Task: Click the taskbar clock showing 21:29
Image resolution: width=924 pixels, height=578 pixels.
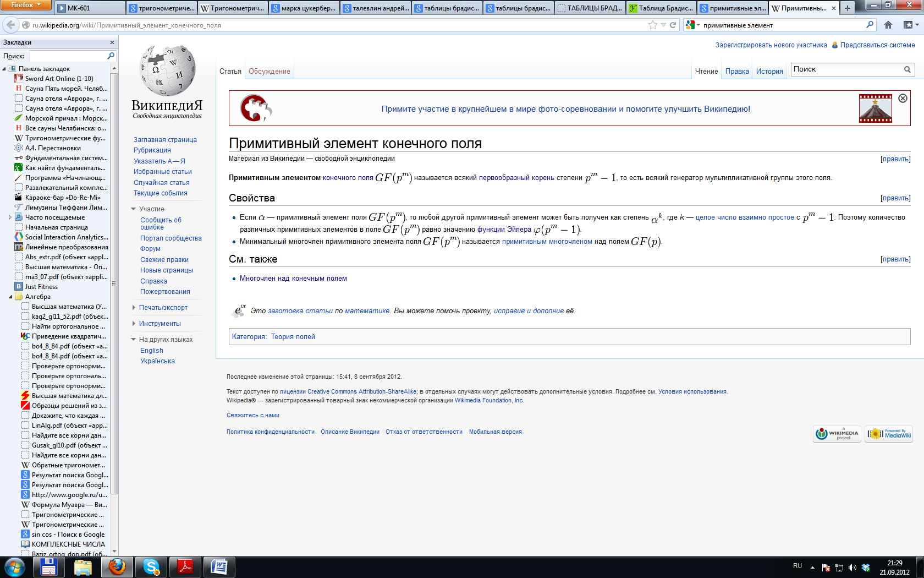Action: (895, 568)
